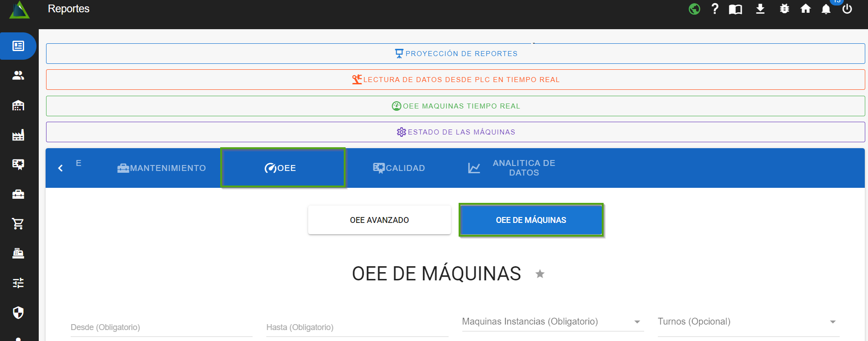Report a bug with bug icon

tap(784, 9)
